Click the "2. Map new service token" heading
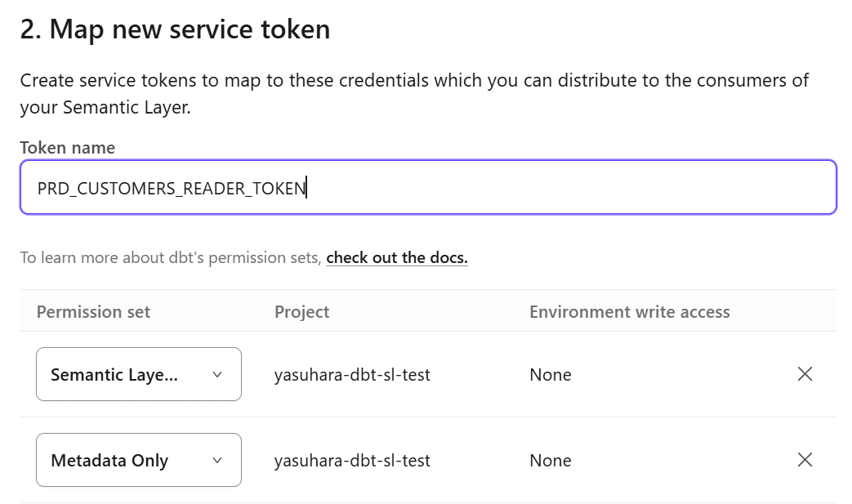Screen dimensions: 852x504 pyautogui.click(x=175, y=29)
